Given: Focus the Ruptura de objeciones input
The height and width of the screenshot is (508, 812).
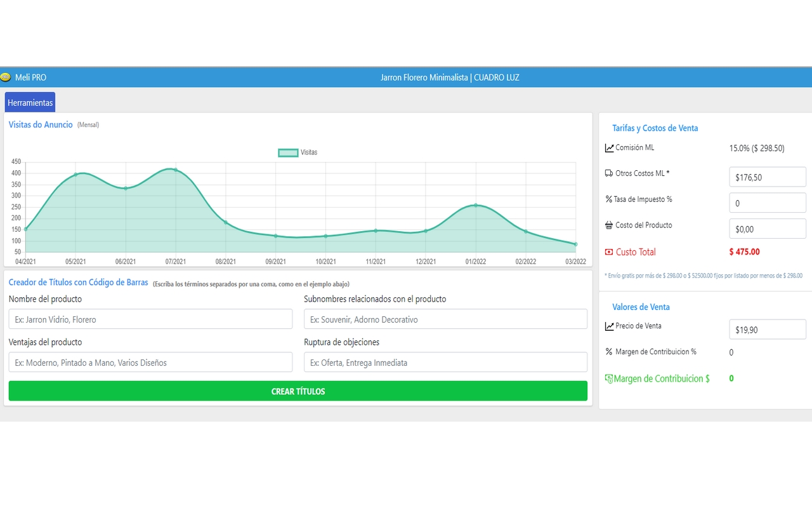Looking at the screenshot, I should click(x=445, y=362).
